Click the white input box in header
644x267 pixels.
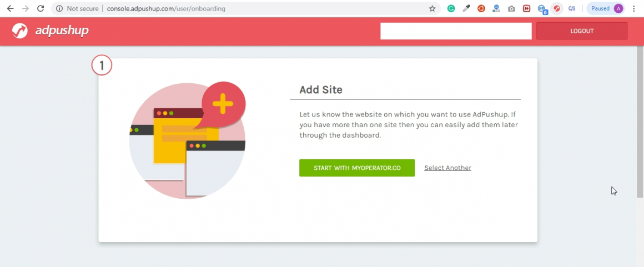[x=456, y=31]
